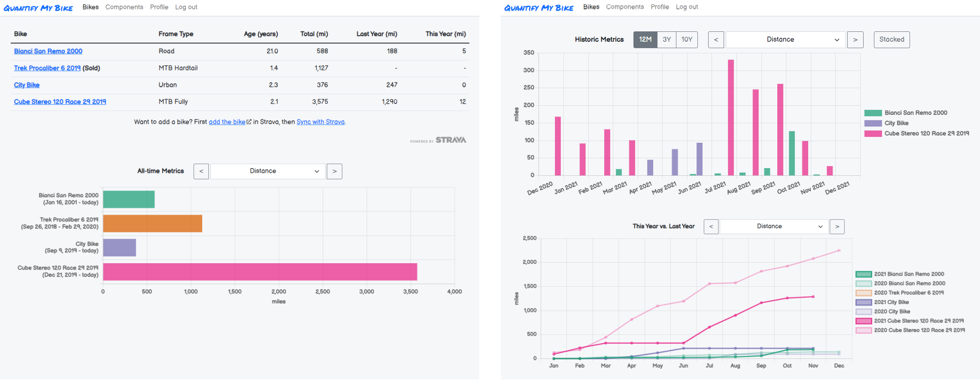Click the 'MTB Hardtail' frame type cell
Viewport: 980px width, 386px height.
(x=178, y=68)
